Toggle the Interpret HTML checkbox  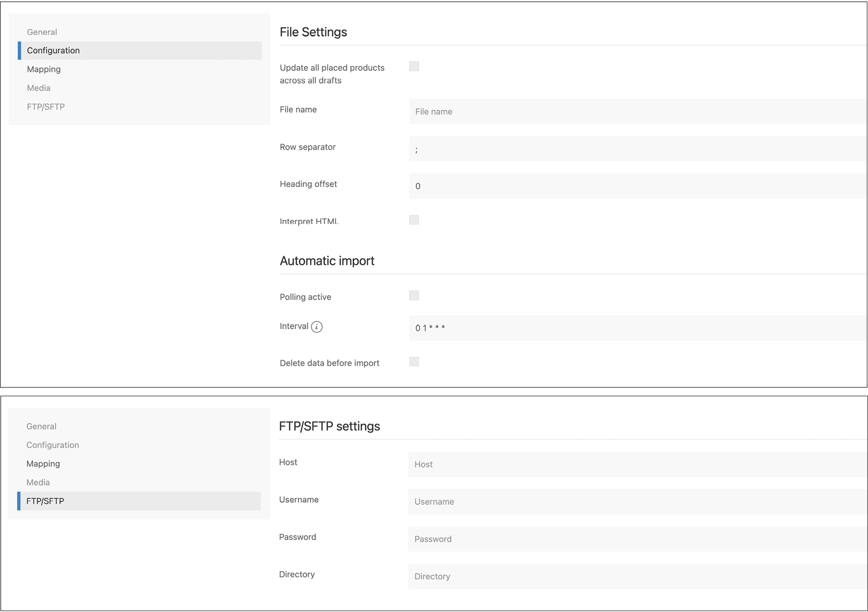tap(414, 220)
